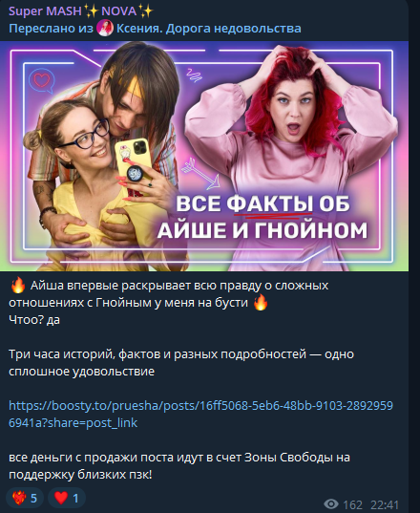This screenshot has width=420, height=513.
Task: Click the heart speech bubble in image
Action: [41, 80]
